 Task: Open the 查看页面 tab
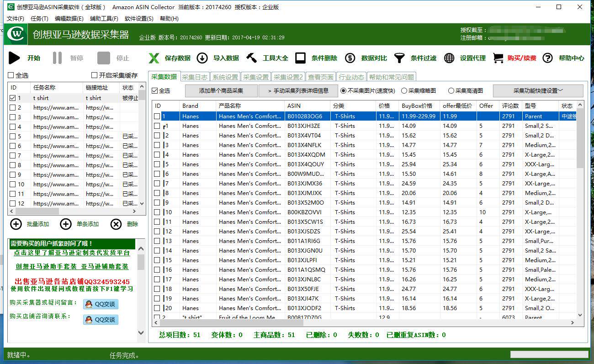(321, 77)
